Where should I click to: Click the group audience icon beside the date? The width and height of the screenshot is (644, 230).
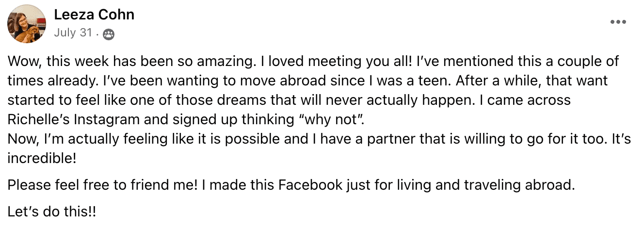[x=109, y=33]
